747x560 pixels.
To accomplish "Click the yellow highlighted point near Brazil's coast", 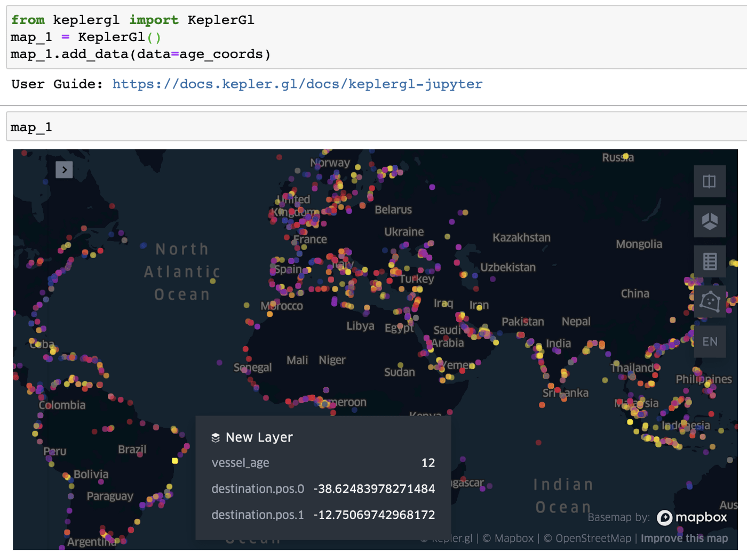I will tap(175, 460).
